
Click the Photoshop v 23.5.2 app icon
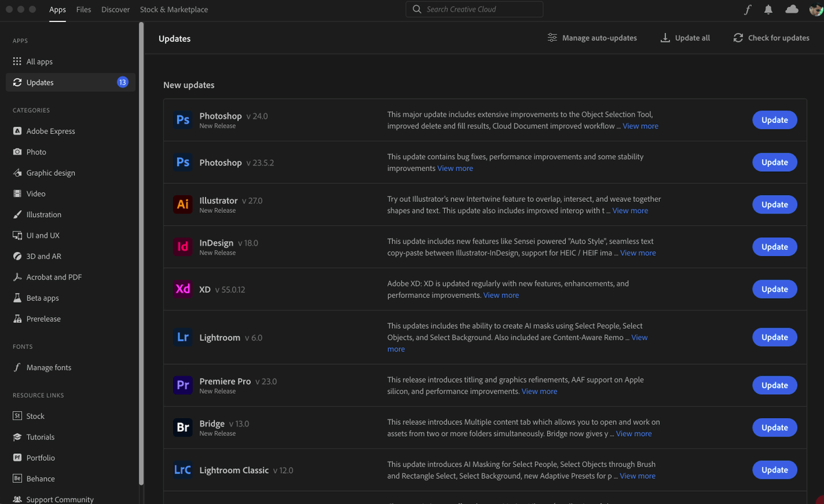point(183,162)
